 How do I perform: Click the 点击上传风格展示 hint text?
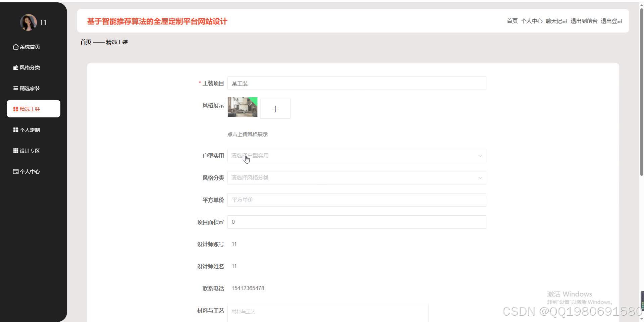pyautogui.click(x=248, y=134)
